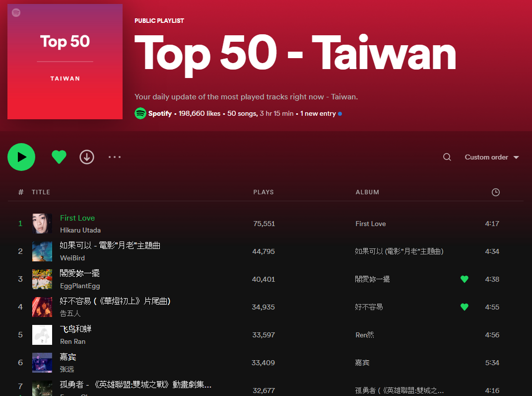
Task: Open artist 张远
Action: [67, 369]
